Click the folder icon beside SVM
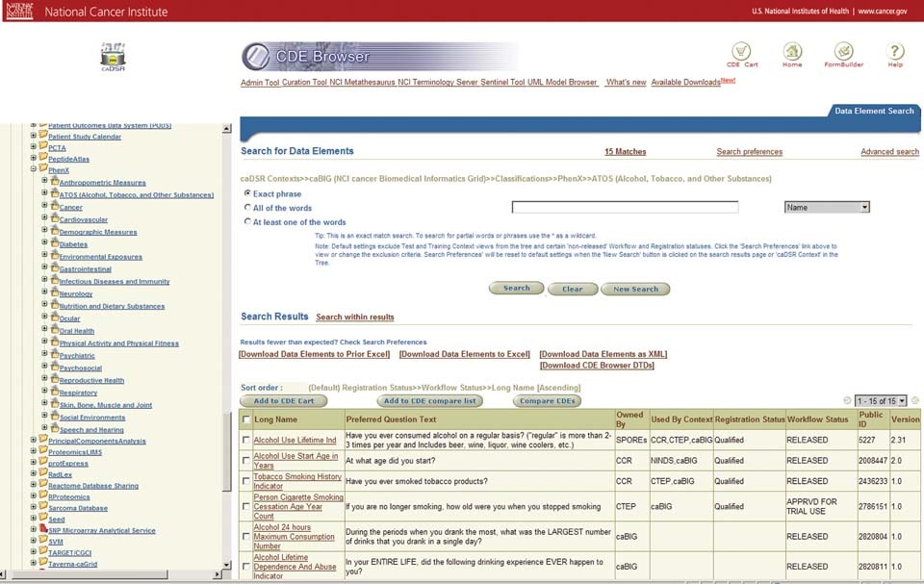 click(x=43, y=541)
